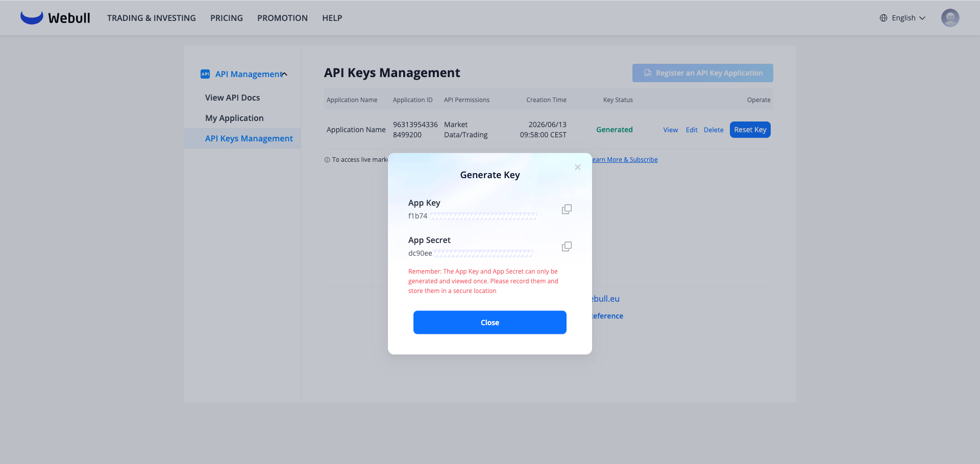Copy the App Key value
980x464 pixels.
pos(567,209)
